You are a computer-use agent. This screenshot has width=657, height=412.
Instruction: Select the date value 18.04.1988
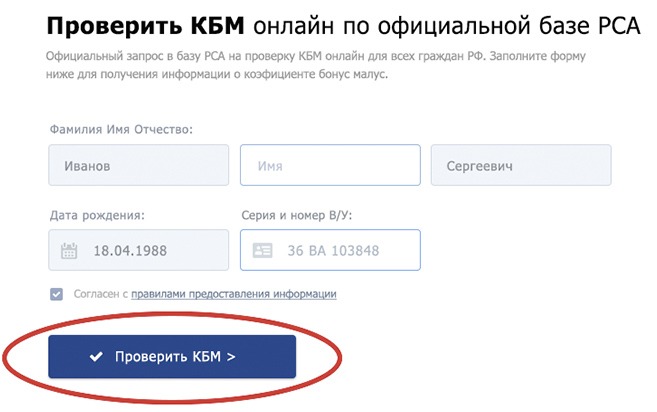click(130, 251)
